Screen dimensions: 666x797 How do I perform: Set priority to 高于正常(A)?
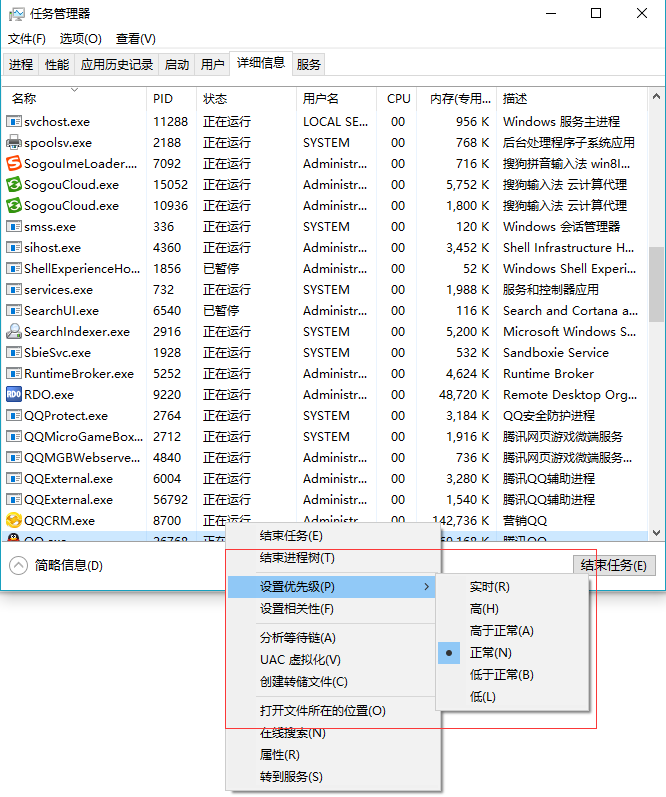coord(512,631)
